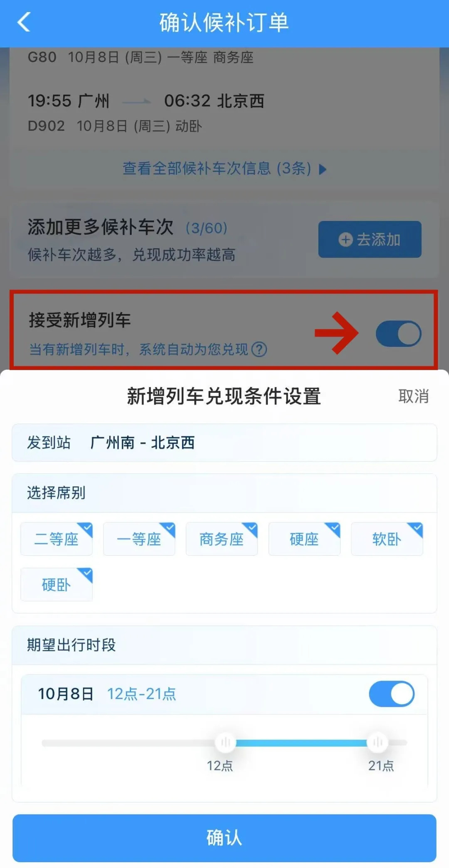This screenshot has height=868, width=449.
Task: Toggle the 软卧 seat option
Action: tap(387, 539)
